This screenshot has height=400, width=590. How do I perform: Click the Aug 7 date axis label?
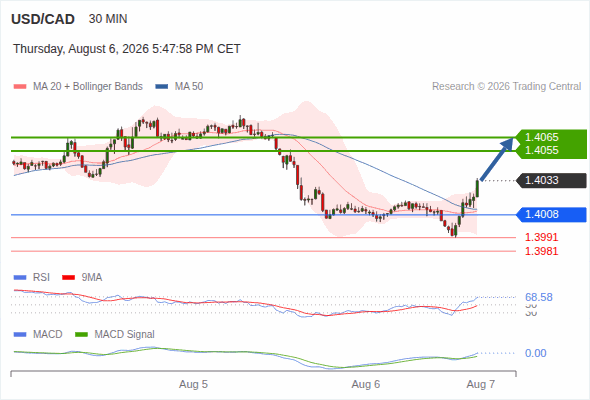[x=481, y=385]
